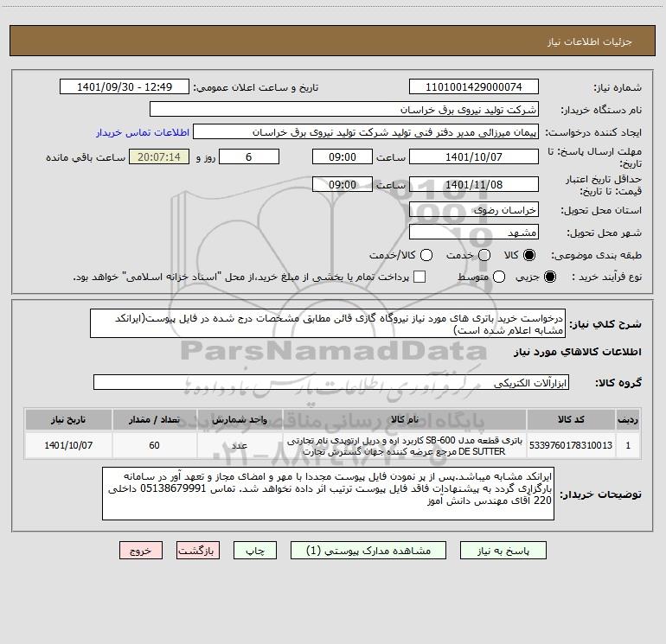This screenshot has width=666, height=644.
Task: Click the نوع فرآیند خرید label
Action: [x=606, y=277]
